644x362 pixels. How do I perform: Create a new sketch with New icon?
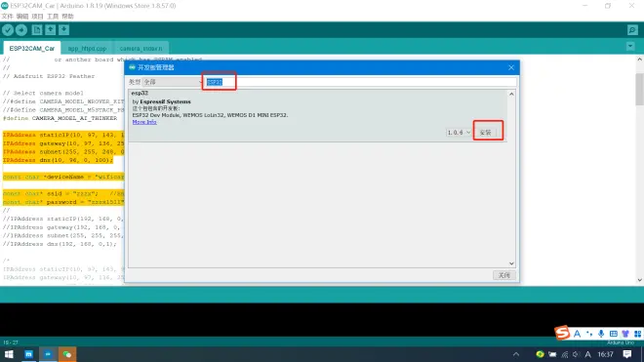(36, 30)
